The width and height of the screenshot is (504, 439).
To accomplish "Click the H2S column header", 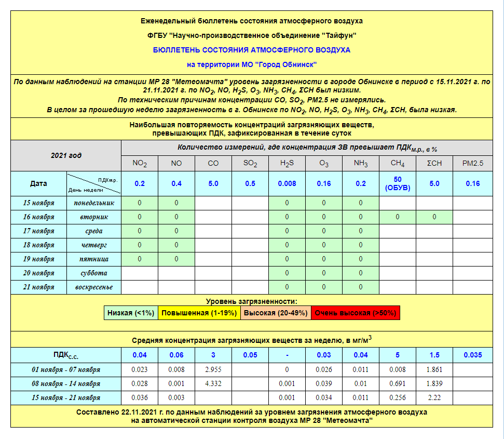I will tap(287, 163).
